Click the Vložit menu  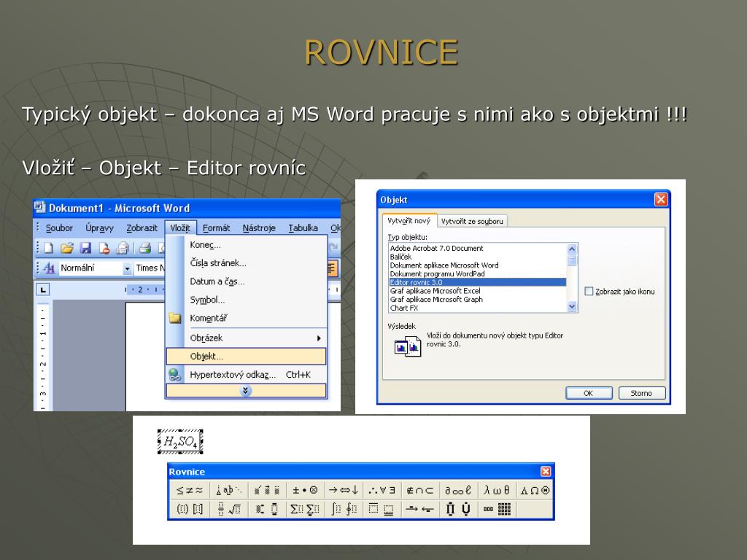click(181, 228)
